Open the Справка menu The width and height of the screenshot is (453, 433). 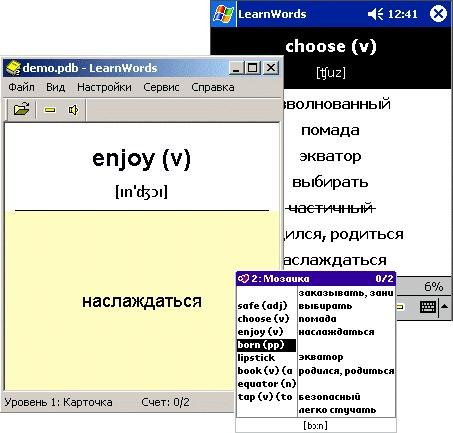pos(213,87)
